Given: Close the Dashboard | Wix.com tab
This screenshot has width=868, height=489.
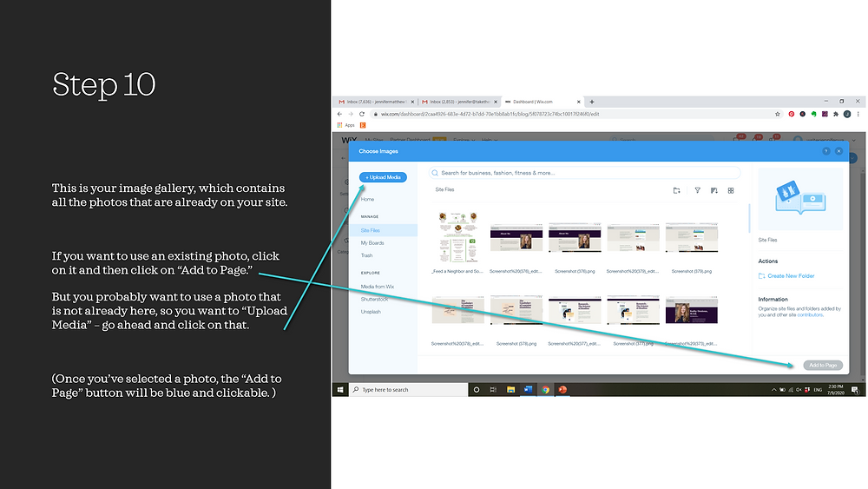Looking at the screenshot, I should point(578,102).
